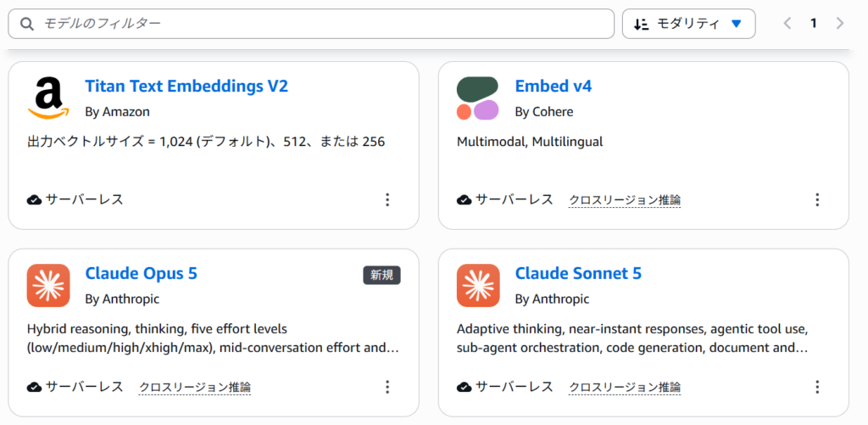
Task: Click クロスリージョン推論 on the Claude Opus 5 card
Action: point(195,387)
